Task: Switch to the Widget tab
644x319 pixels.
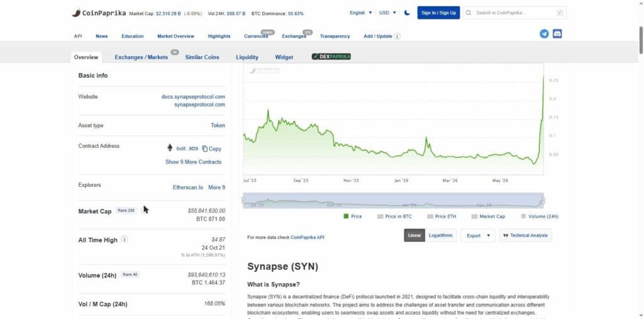Action: [284, 57]
